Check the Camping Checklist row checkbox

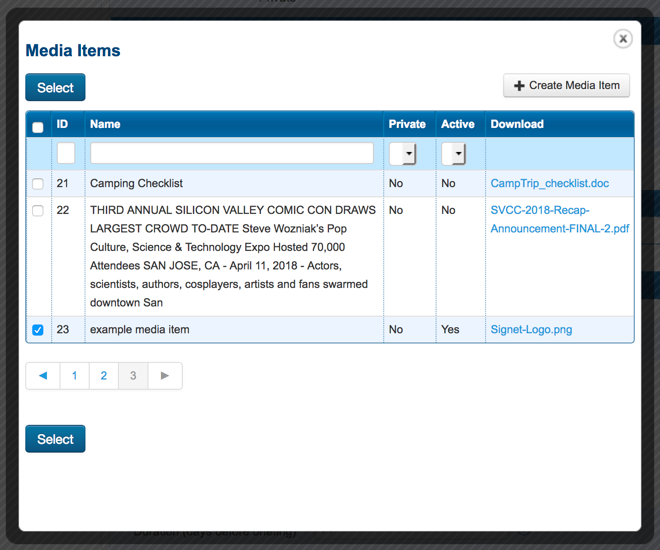coord(38,184)
